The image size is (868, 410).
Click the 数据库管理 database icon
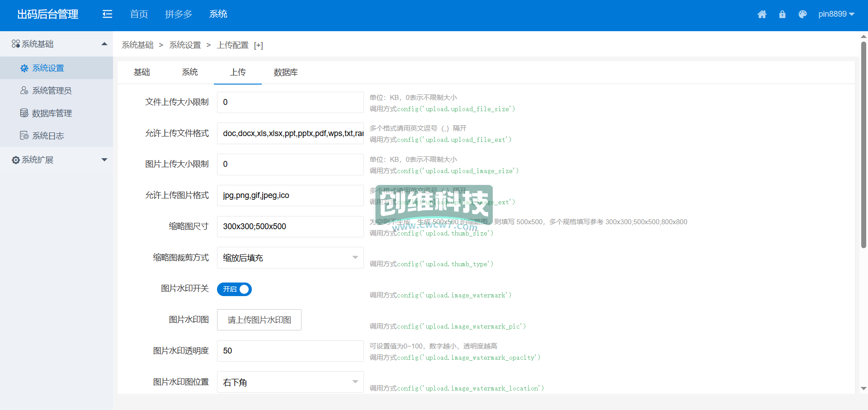tap(24, 113)
